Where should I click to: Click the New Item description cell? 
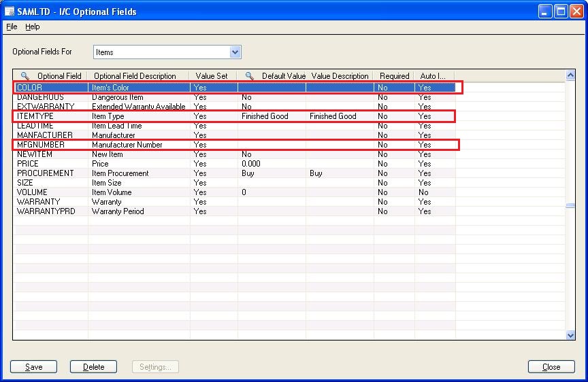click(139, 154)
